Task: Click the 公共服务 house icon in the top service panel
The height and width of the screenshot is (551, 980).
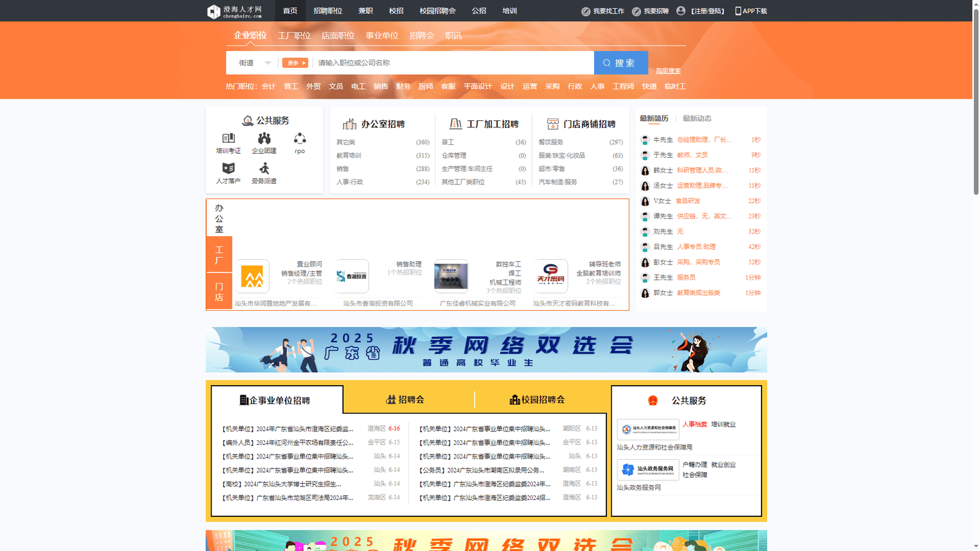Action: point(248,120)
